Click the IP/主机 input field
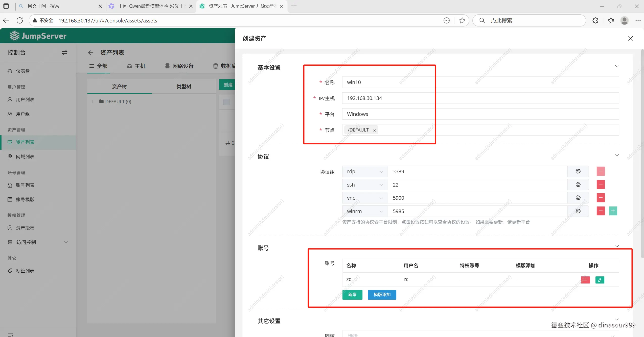 tap(480, 98)
